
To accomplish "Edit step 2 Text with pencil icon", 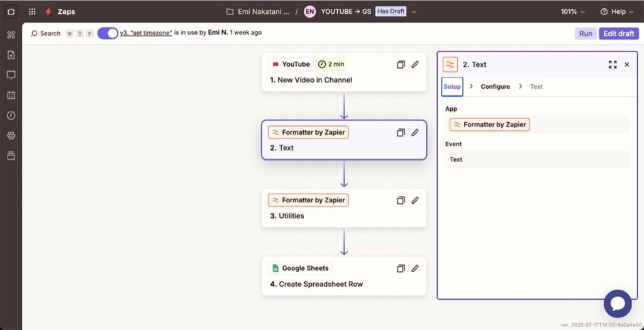I will (x=415, y=132).
